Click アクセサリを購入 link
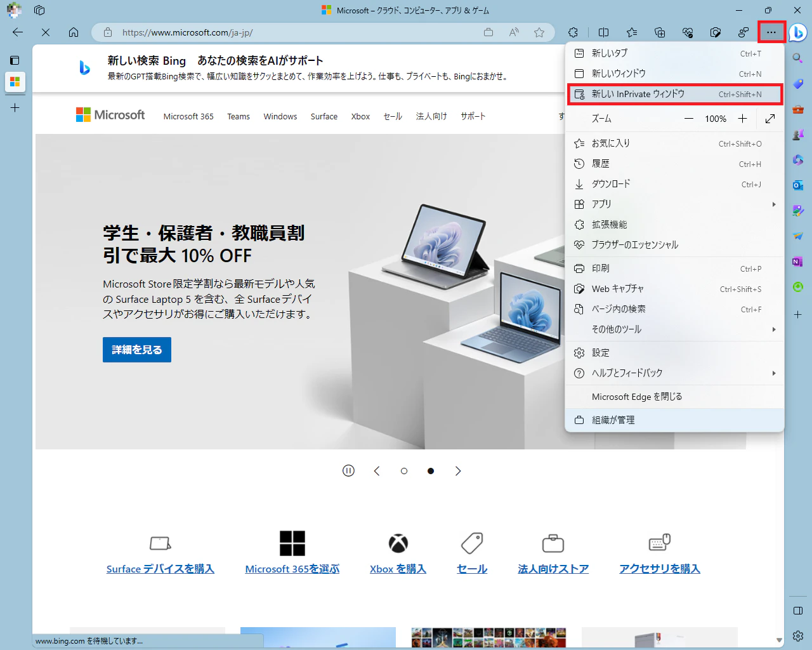 pos(660,569)
